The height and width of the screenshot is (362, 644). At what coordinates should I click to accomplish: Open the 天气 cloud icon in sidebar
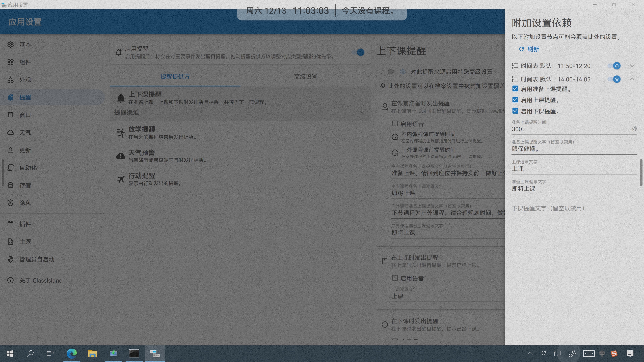pos(10,132)
